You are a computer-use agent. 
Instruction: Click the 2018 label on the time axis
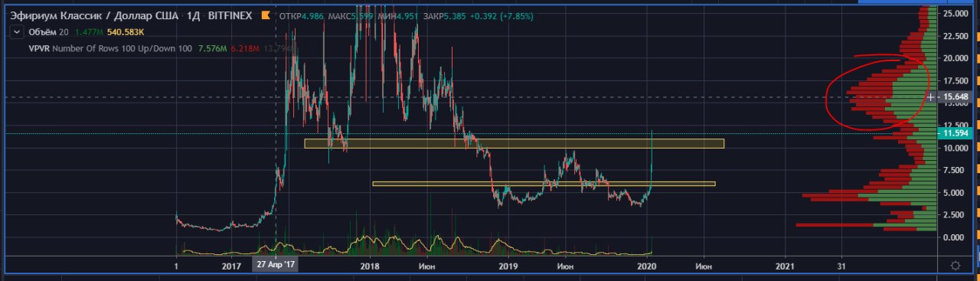[x=370, y=266]
